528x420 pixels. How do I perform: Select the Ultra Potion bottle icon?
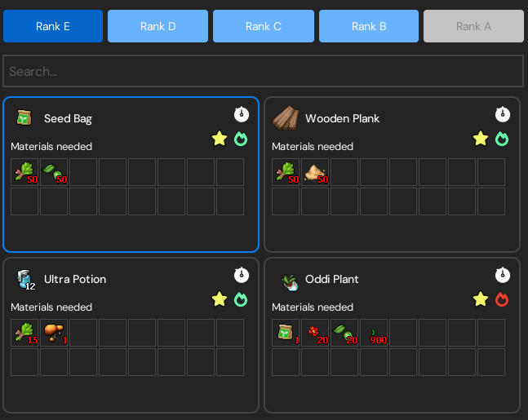(x=24, y=280)
